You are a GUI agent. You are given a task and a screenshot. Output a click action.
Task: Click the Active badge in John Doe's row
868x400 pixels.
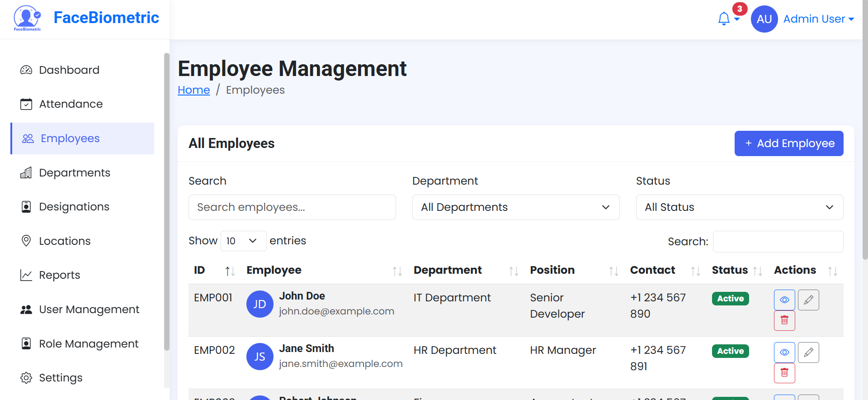click(730, 299)
